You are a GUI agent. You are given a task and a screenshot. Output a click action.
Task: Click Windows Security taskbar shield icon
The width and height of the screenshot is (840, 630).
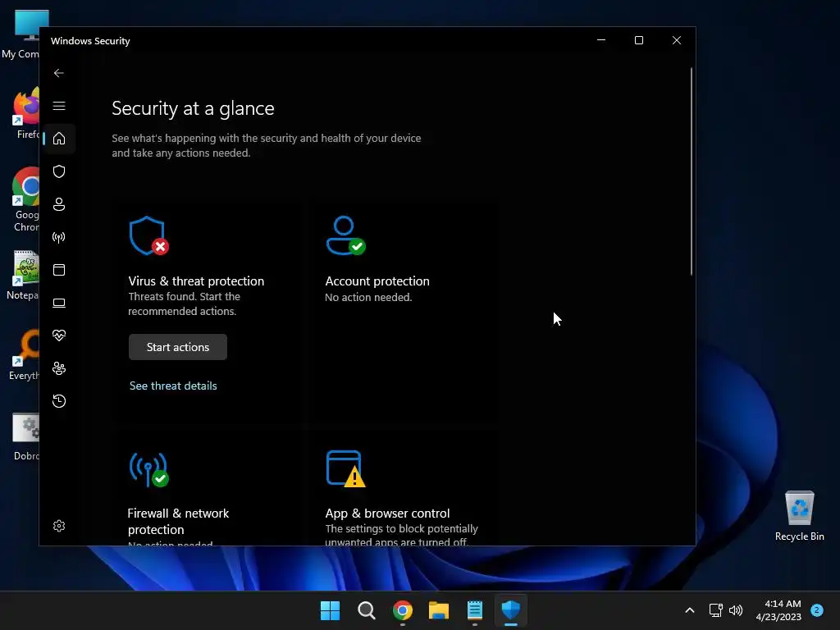click(x=511, y=610)
